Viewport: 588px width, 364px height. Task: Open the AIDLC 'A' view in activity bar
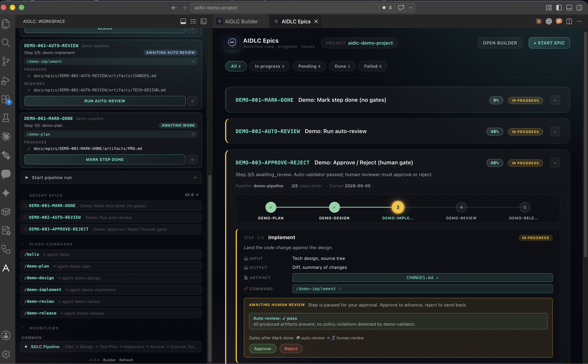[6, 268]
